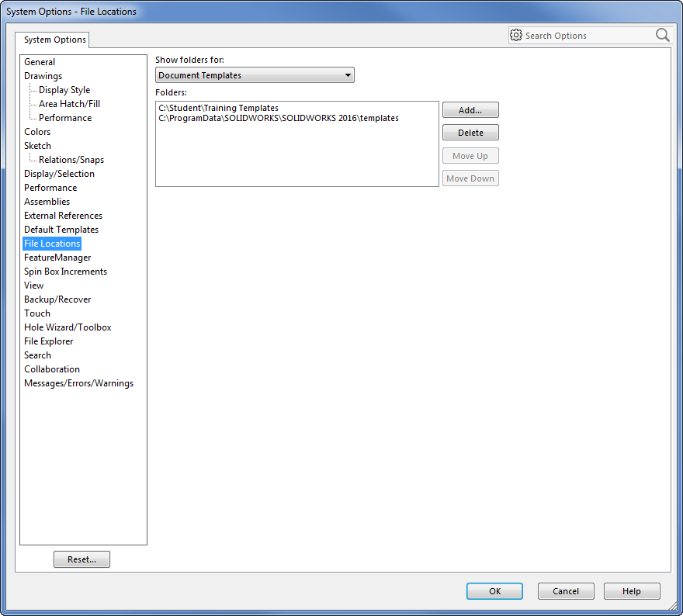Image resolution: width=683 pixels, height=616 pixels.
Task: Click the Add... button
Action: coord(470,110)
